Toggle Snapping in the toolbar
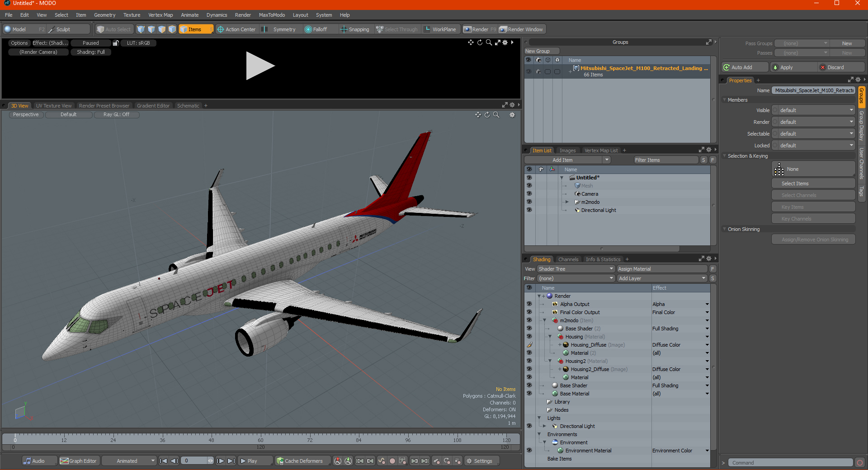This screenshot has width=868, height=470. tap(355, 29)
